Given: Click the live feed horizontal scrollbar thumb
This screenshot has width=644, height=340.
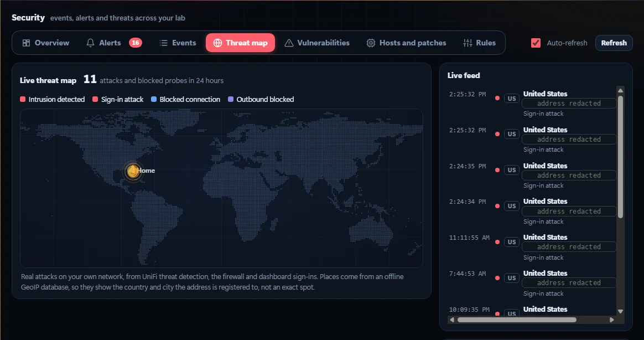Looking at the screenshot, I should [x=517, y=320].
